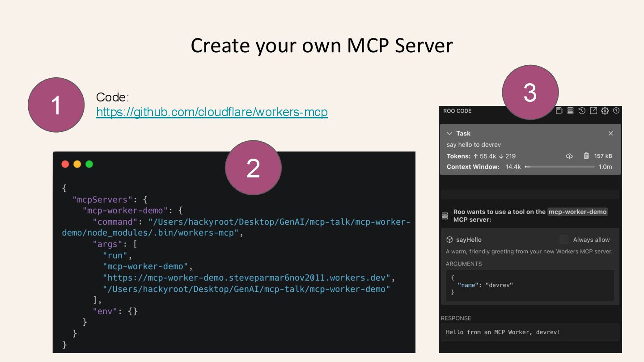Click the RESPONSE output text box
The width and height of the screenshot is (644, 362).
point(530,332)
